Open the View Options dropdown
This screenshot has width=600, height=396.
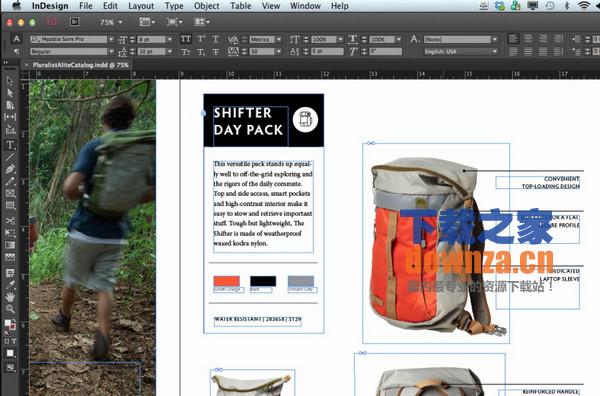click(x=147, y=22)
